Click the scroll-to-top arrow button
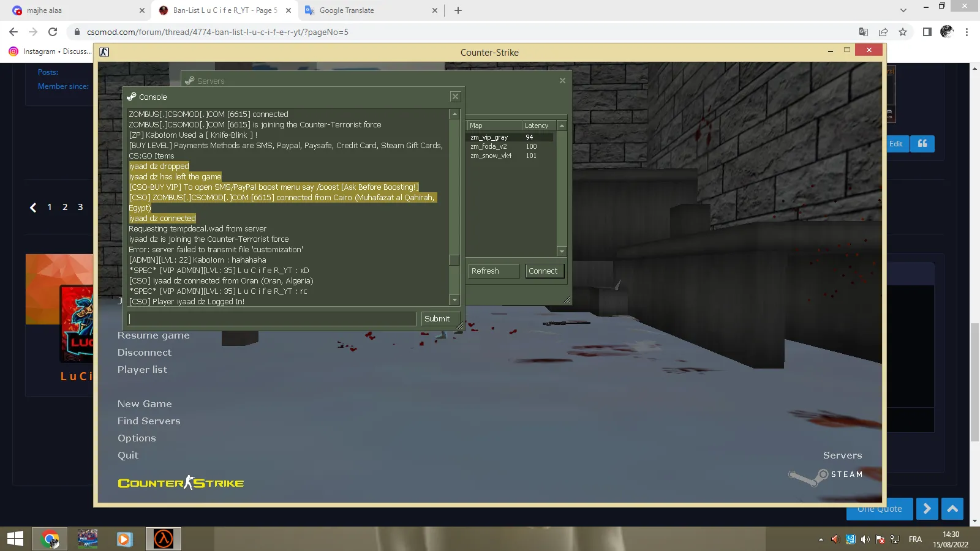 (x=952, y=509)
